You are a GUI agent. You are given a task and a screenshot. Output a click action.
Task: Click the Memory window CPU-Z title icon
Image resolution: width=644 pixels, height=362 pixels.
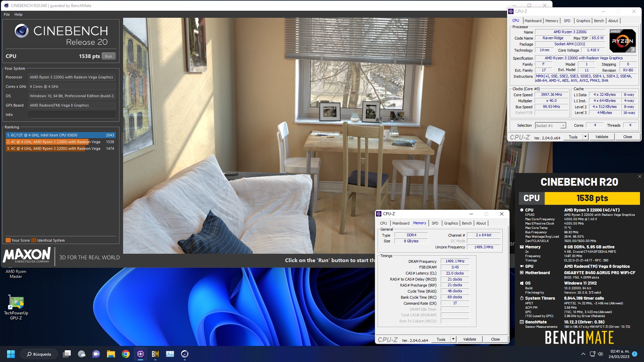point(379,214)
